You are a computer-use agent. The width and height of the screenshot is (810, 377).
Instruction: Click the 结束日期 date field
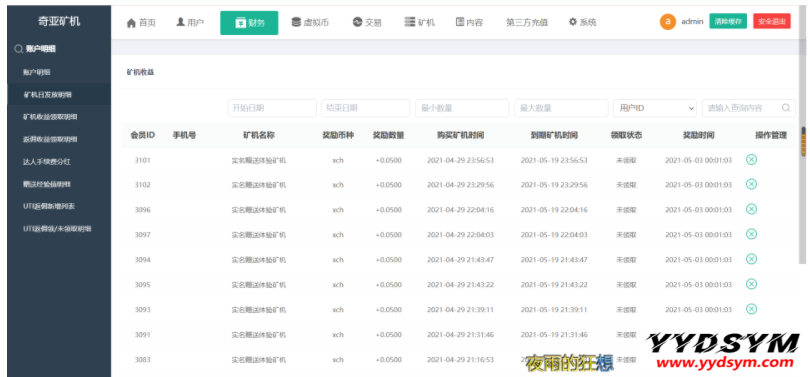click(x=365, y=108)
